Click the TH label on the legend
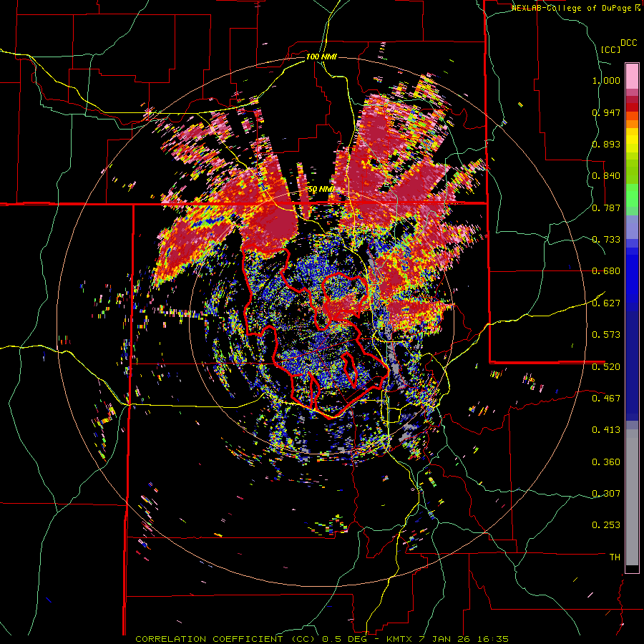The image size is (644, 644). point(615,557)
